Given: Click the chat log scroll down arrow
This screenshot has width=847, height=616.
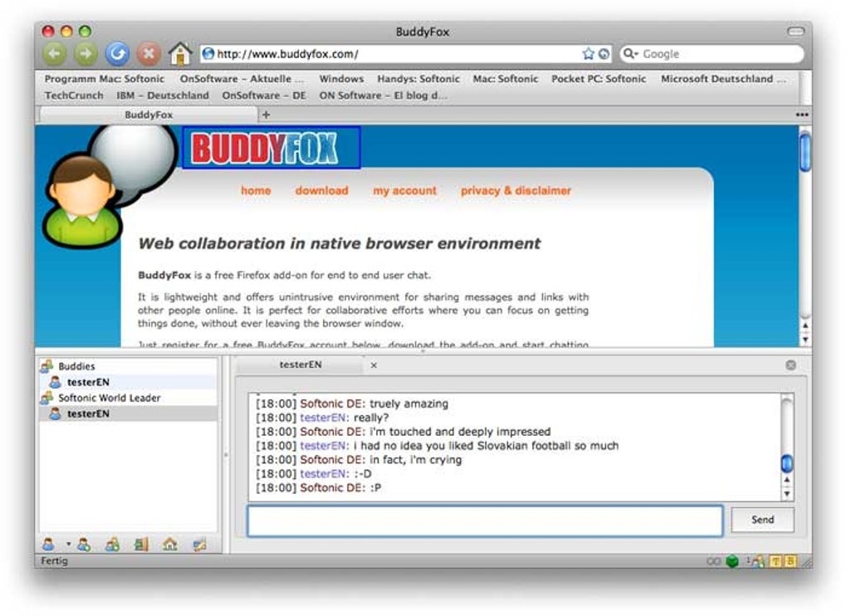Looking at the screenshot, I should click(x=787, y=493).
